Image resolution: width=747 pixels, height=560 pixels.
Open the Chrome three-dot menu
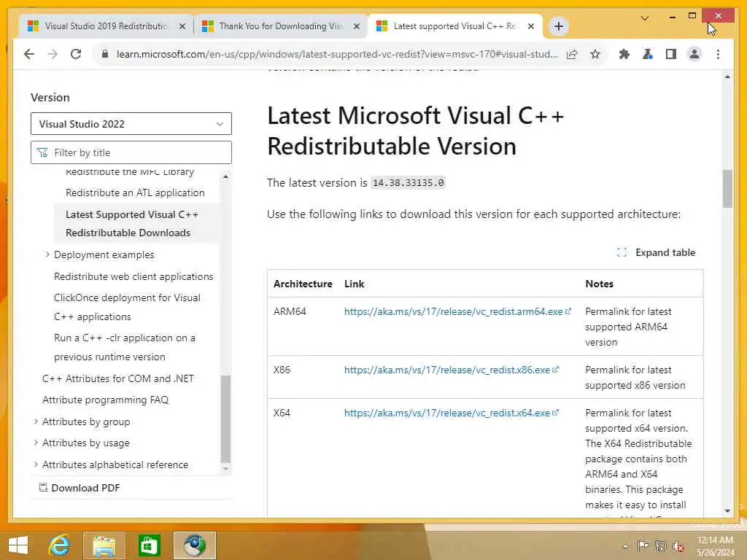pos(718,54)
